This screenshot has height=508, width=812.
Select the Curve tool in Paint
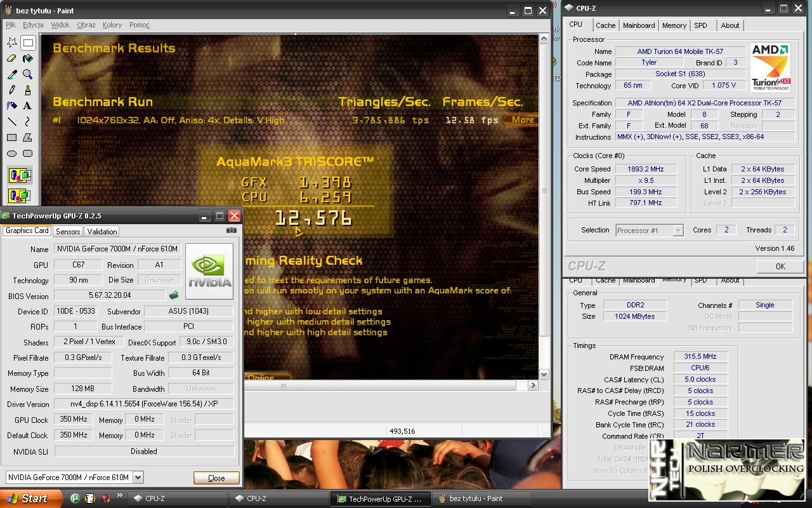(28, 121)
